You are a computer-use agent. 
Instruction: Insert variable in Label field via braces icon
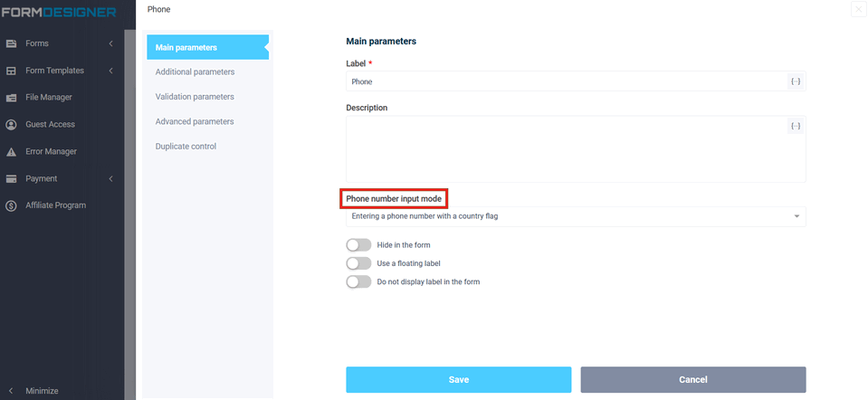point(795,81)
